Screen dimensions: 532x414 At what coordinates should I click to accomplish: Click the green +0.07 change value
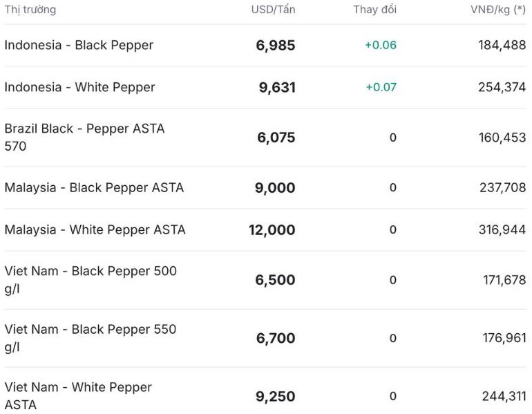pyautogui.click(x=381, y=87)
